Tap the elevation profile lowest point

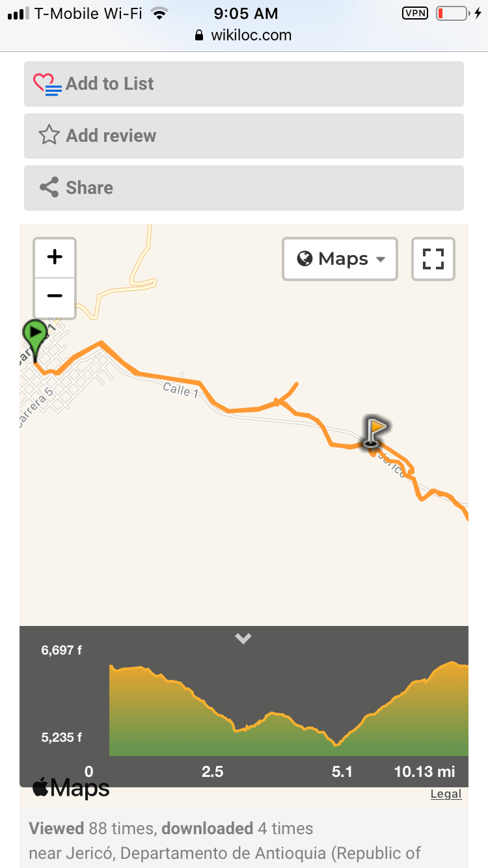[x=336, y=744]
